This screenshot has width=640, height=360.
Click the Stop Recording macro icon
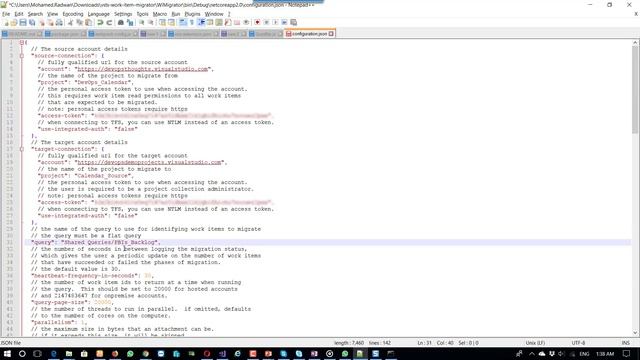click(x=267, y=22)
